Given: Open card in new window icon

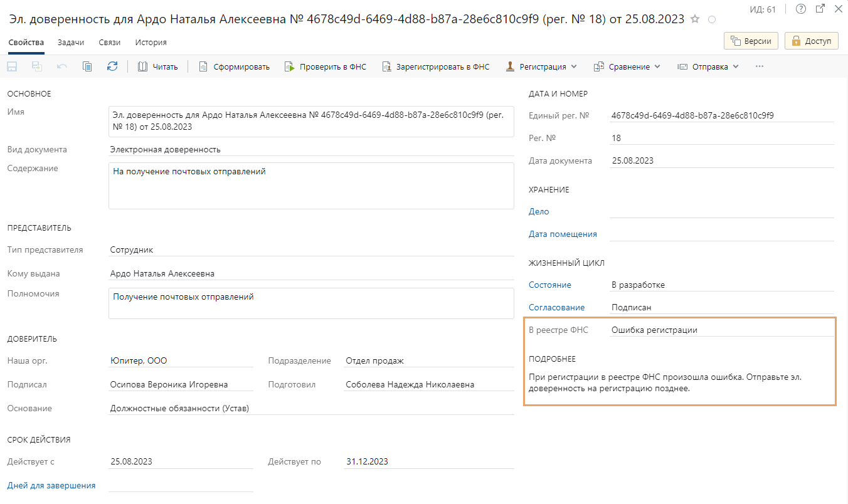Looking at the screenshot, I should [820, 9].
